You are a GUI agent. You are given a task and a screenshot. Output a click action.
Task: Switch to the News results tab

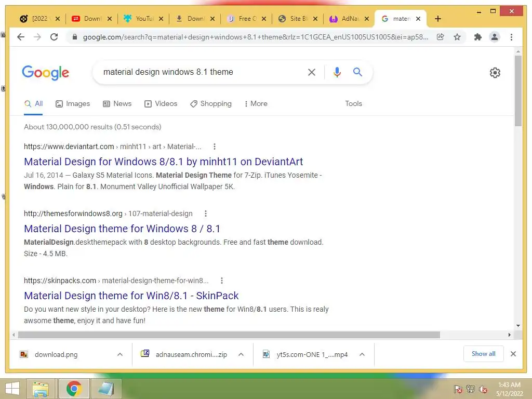pyautogui.click(x=117, y=103)
